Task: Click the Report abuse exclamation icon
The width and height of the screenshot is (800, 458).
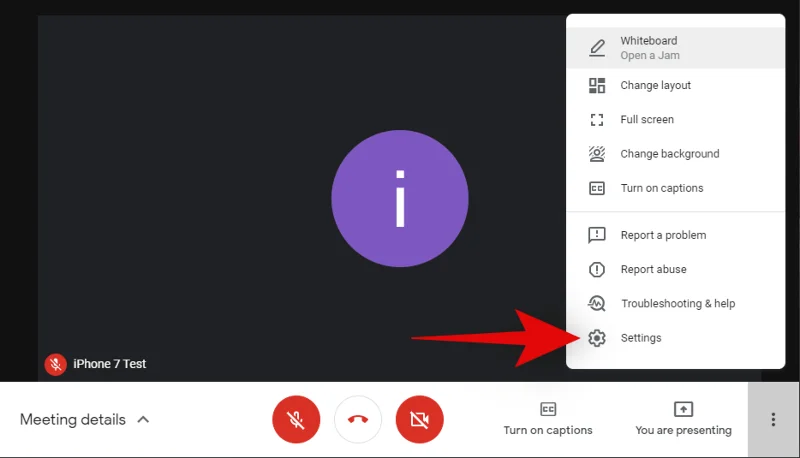Action: coord(597,269)
